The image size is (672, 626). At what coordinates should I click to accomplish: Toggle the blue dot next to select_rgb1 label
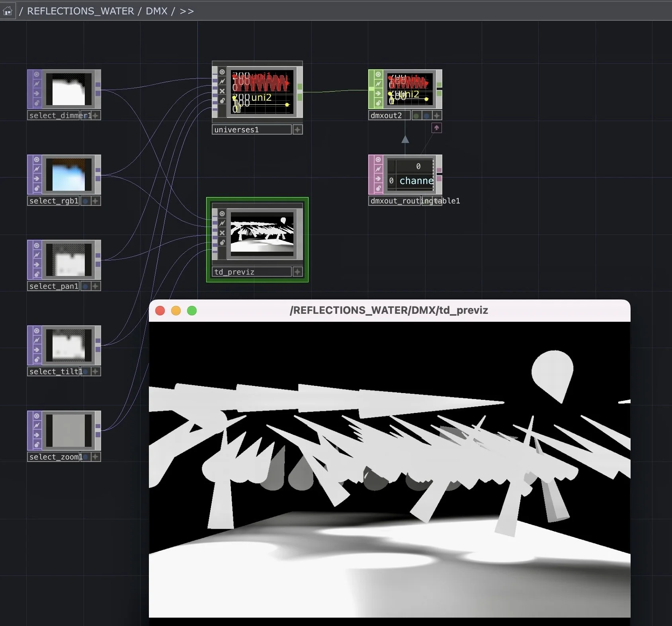click(x=85, y=201)
